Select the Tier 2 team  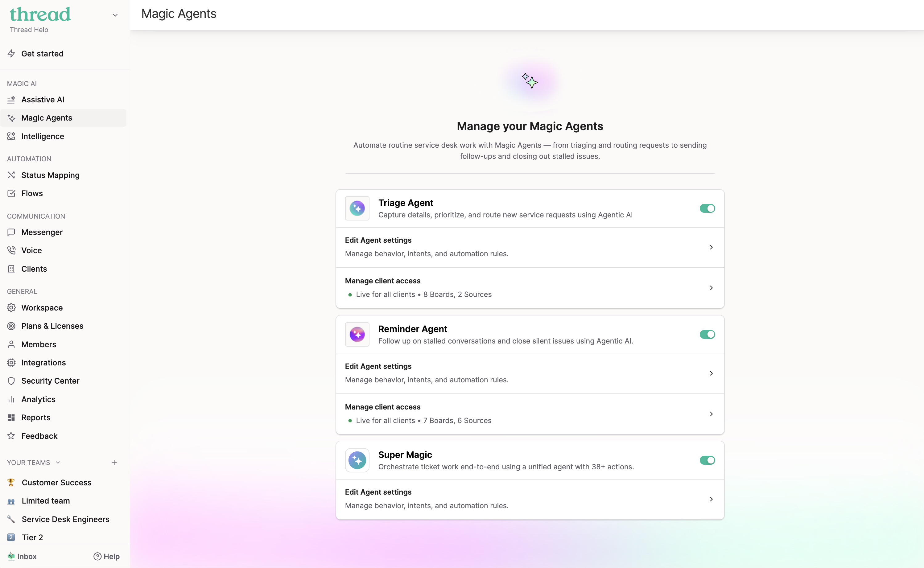point(64,537)
